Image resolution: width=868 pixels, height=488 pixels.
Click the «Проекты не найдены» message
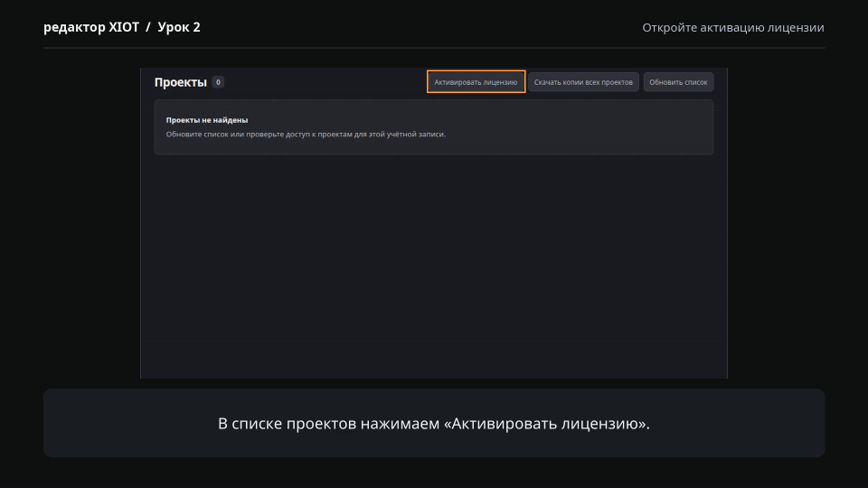[207, 120]
